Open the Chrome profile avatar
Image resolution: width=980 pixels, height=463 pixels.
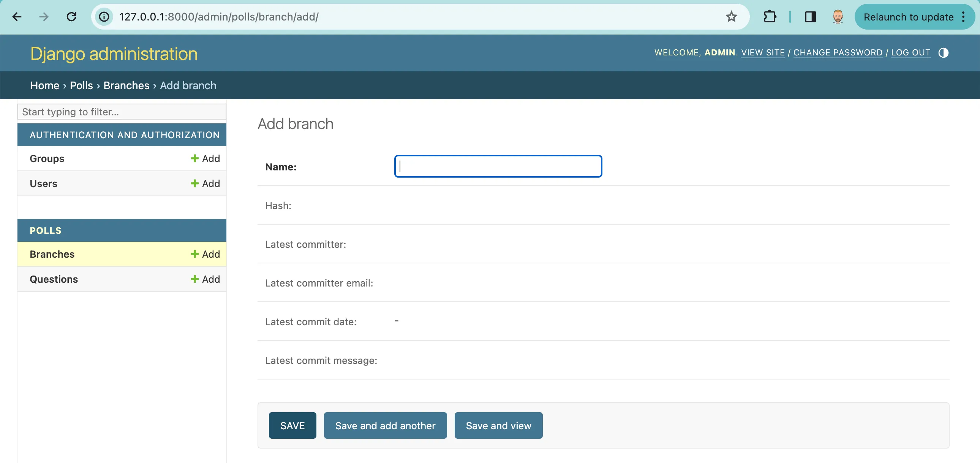point(837,17)
